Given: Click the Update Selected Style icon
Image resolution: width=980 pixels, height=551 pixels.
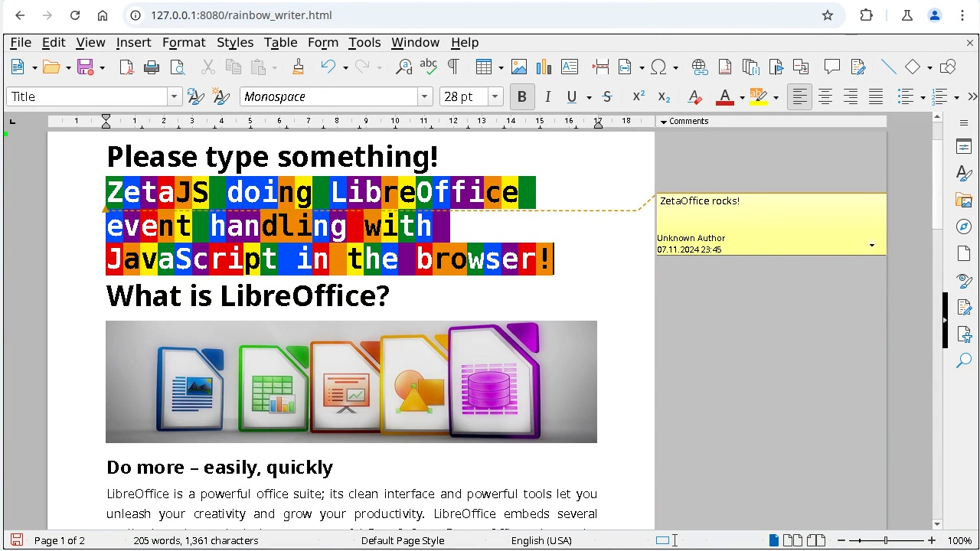Looking at the screenshot, I should coord(195,96).
